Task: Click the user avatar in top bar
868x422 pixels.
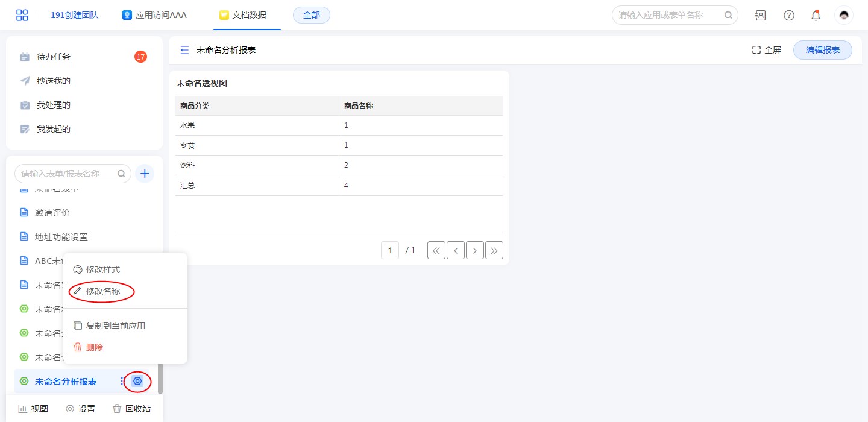Action: [x=843, y=15]
